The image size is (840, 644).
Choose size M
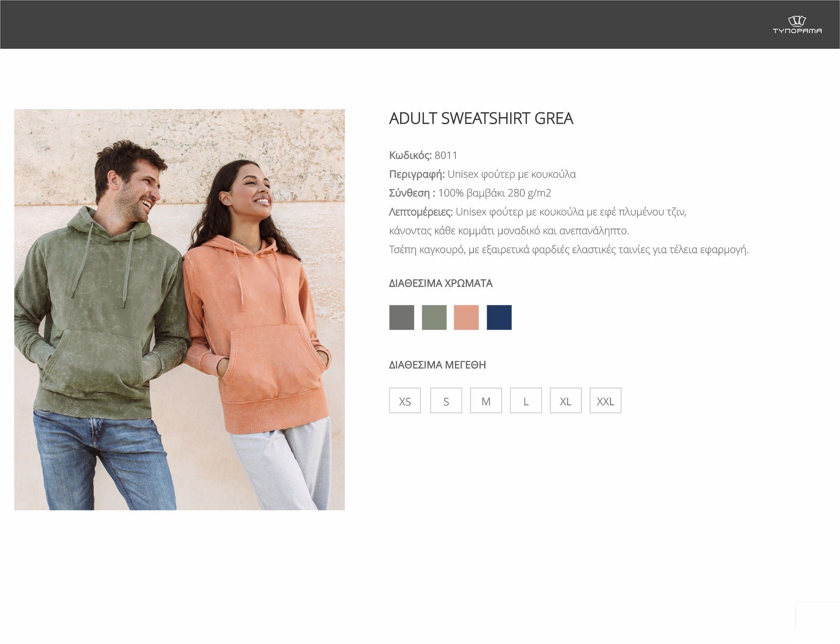pos(486,400)
